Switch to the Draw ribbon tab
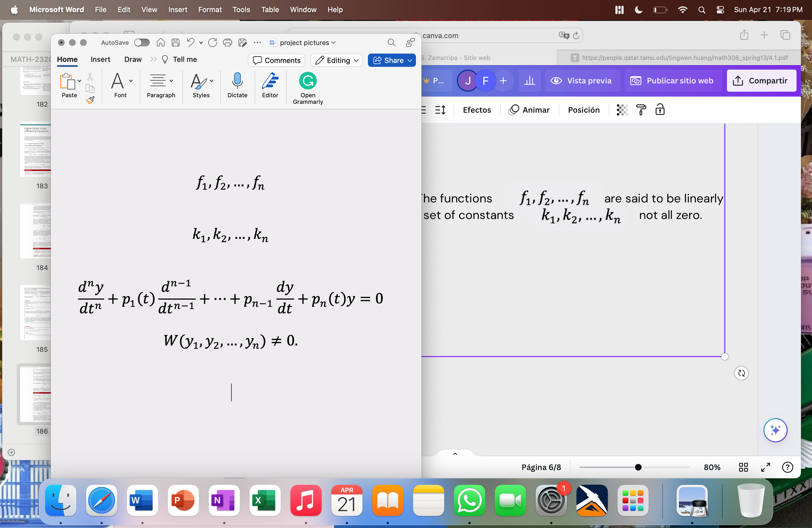This screenshot has height=528, width=812. pyautogui.click(x=133, y=59)
